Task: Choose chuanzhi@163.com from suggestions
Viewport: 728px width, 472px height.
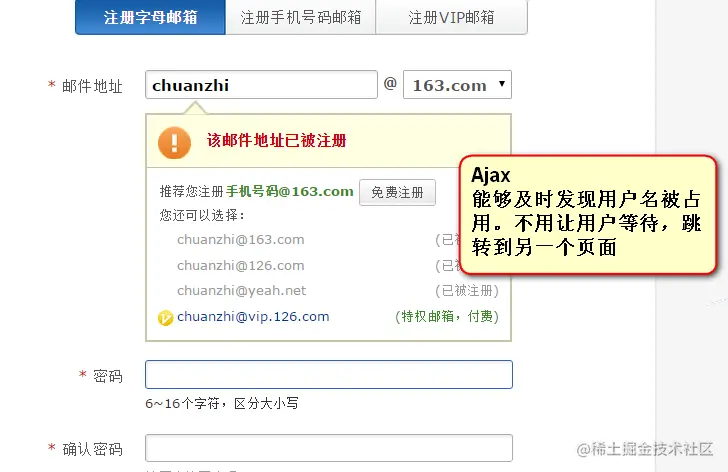Action: [x=240, y=239]
